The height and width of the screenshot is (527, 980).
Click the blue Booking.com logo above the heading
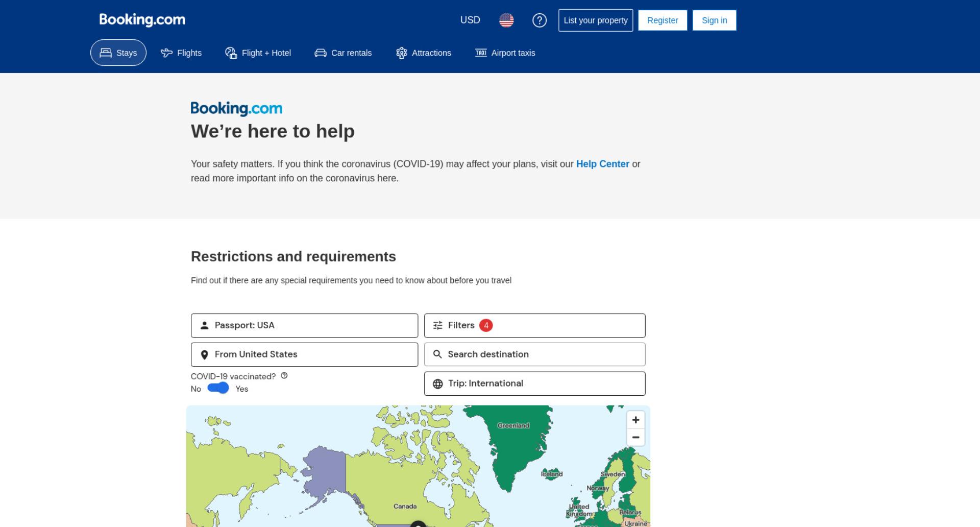[x=236, y=108]
